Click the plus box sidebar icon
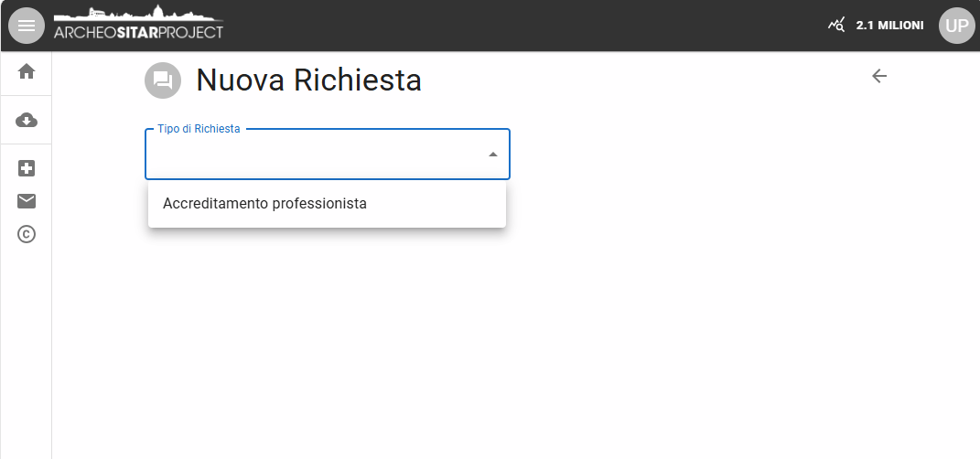 27,168
